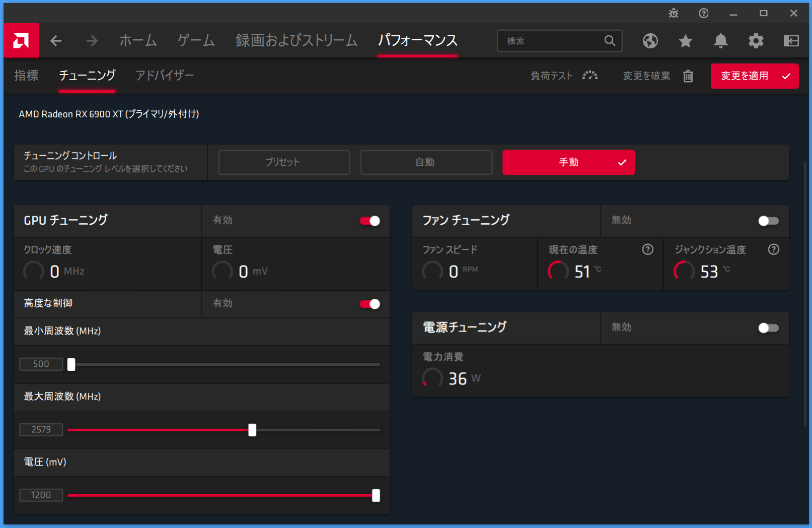This screenshot has height=528, width=812.
Task: Disable the 高度な制御 toggle
Action: pyautogui.click(x=370, y=304)
